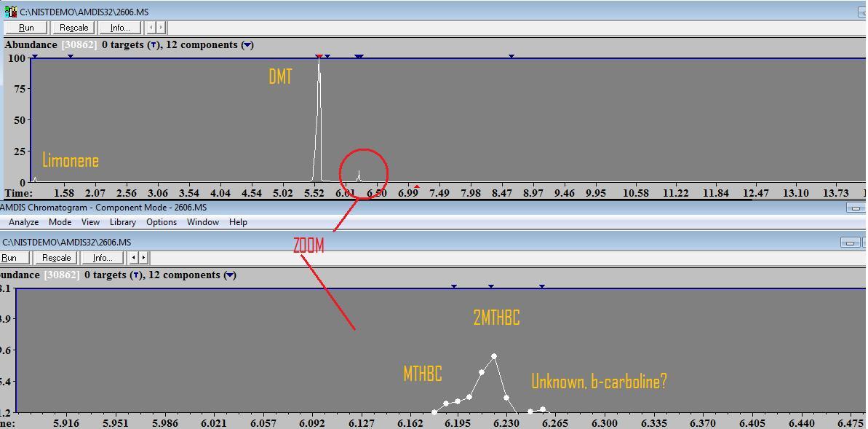This screenshot has height=429, width=868.
Task: Open the Library menu
Action: click(x=122, y=222)
